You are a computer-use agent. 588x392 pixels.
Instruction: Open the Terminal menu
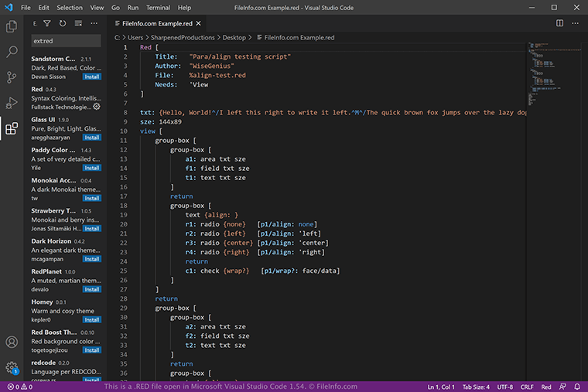158,7
